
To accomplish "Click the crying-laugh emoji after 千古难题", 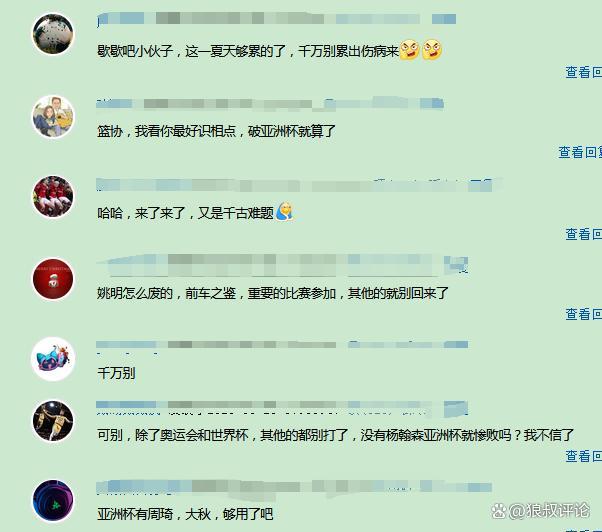I will [x=284, y=211].
